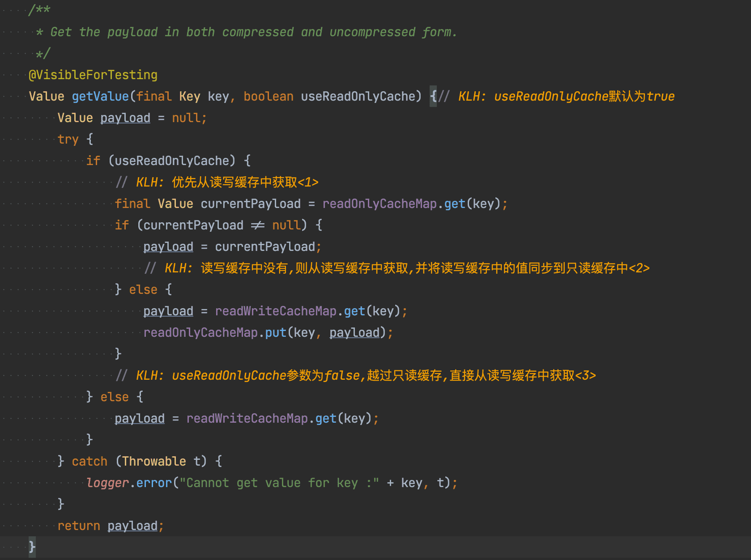
Task: Click useReadOnlyCache inside the if condition
Action: [x=172, y=161]
